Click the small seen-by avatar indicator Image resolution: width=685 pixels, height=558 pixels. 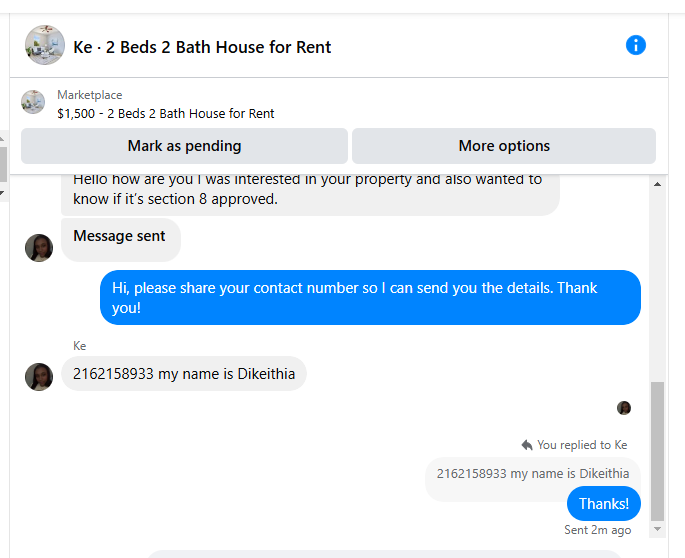click(x=624, y=408)
